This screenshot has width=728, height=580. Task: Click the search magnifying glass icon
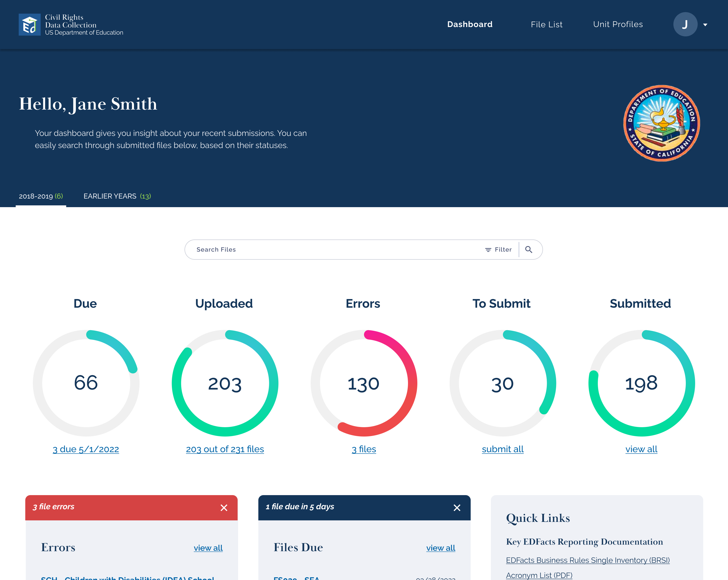[x=529, y=250]
